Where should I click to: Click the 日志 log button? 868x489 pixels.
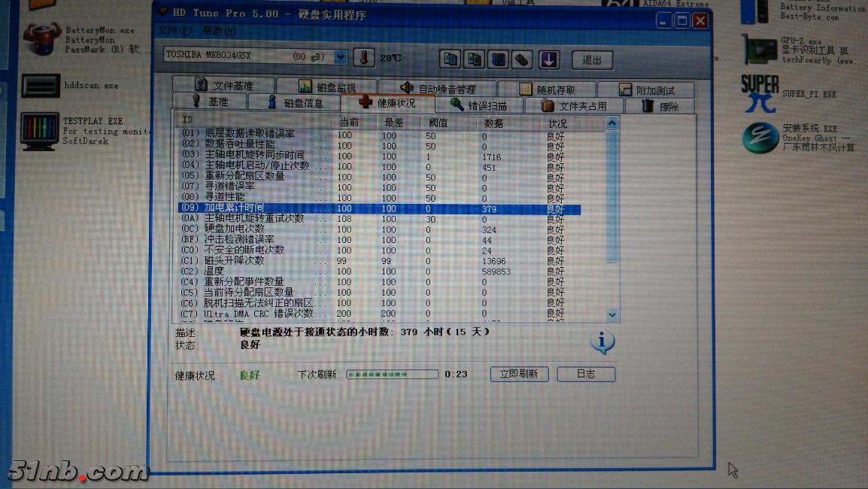point(586,374)
